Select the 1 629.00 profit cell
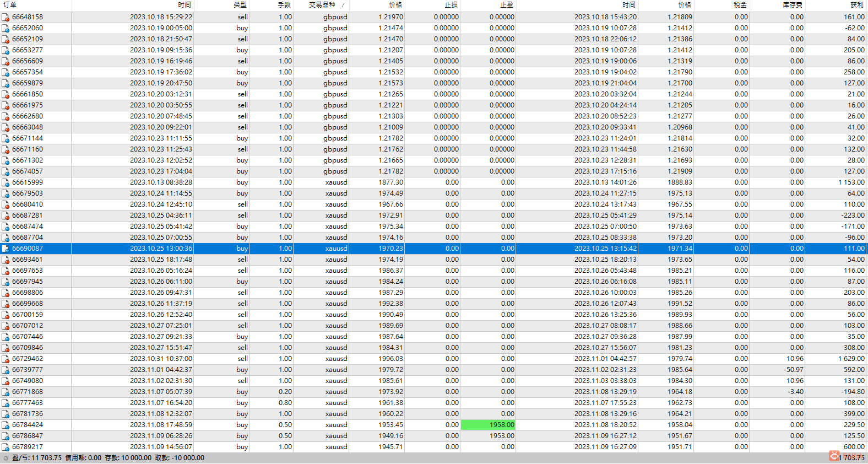 click(x=851, y=359)
